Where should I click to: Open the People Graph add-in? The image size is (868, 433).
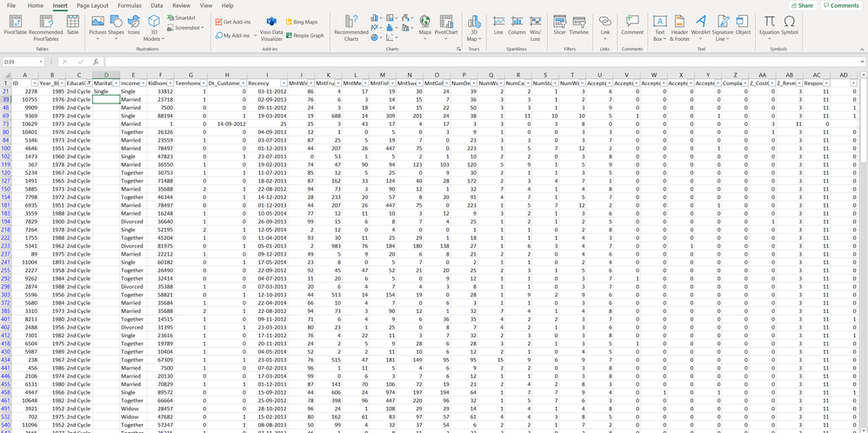point(305,36)
